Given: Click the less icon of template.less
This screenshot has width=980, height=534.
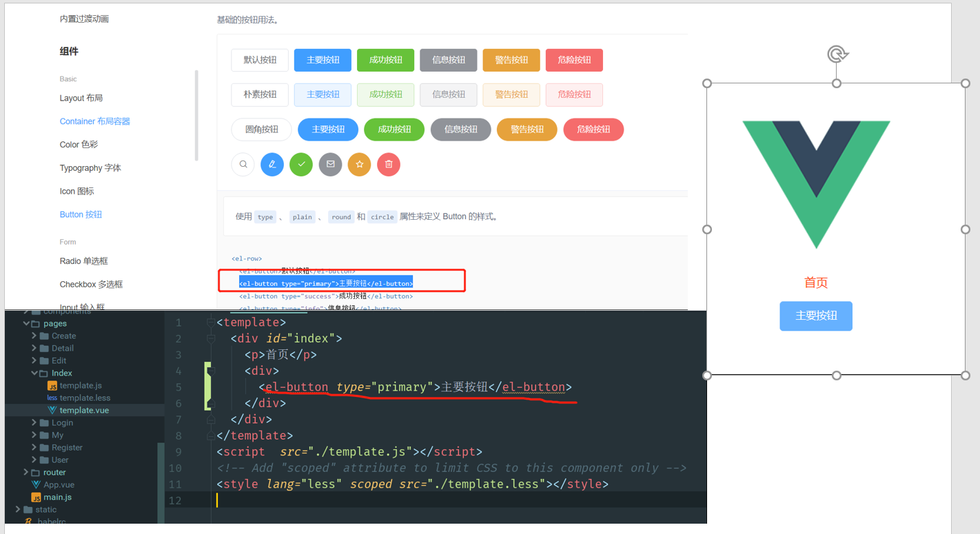Looking at the screenshot, I should [x=52, y=398].
